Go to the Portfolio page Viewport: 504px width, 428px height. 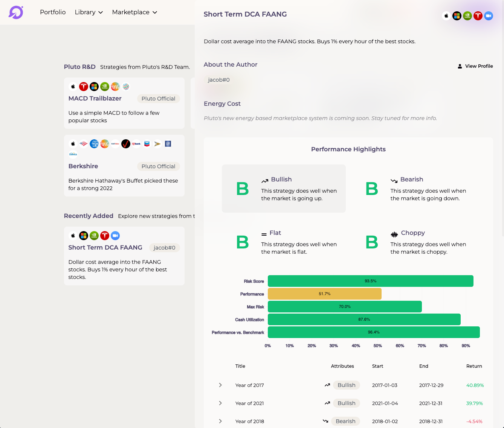(53, 12)
